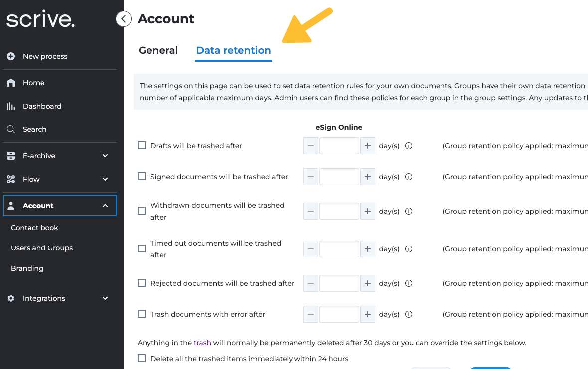Open Users and Groups in the sidebar
The width and height of the screenshot is (588, 369).
42,248
